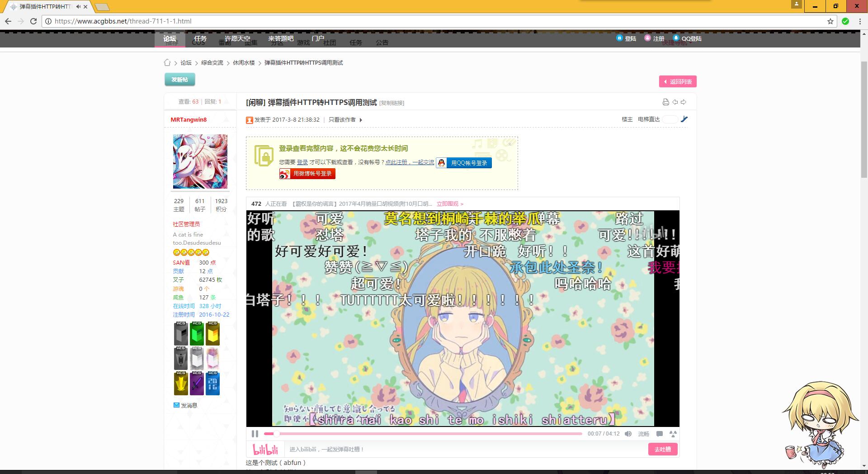
Task: Click 发新帖 button
Action: [x=179, y=80]
